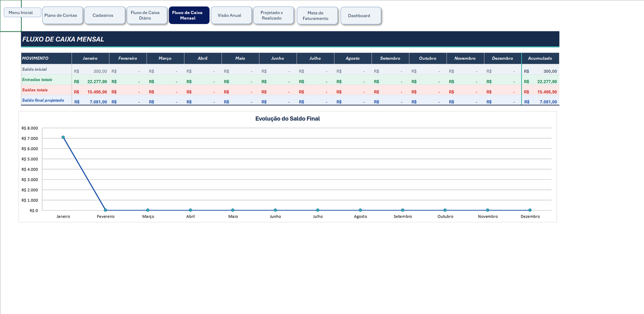Click the R$ 4.000 axis label
The height and width of the screenshot is (314, 644).
(x=30, y=169)
